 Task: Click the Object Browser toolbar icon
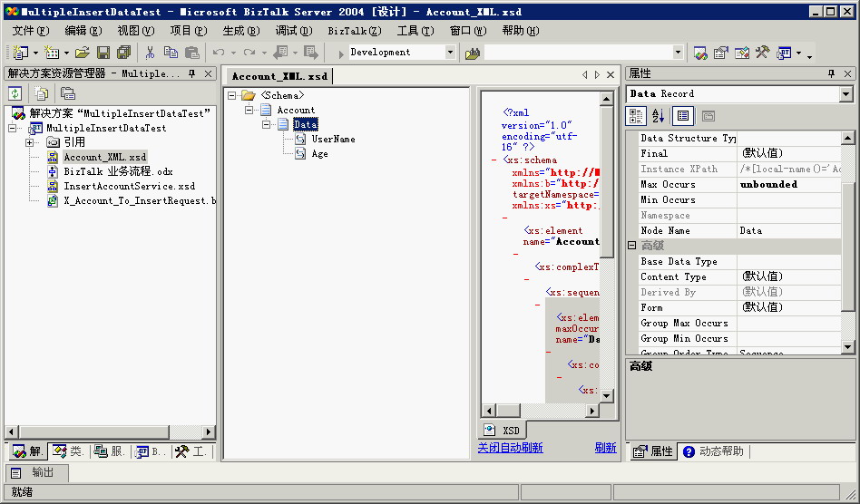(741, 53)
